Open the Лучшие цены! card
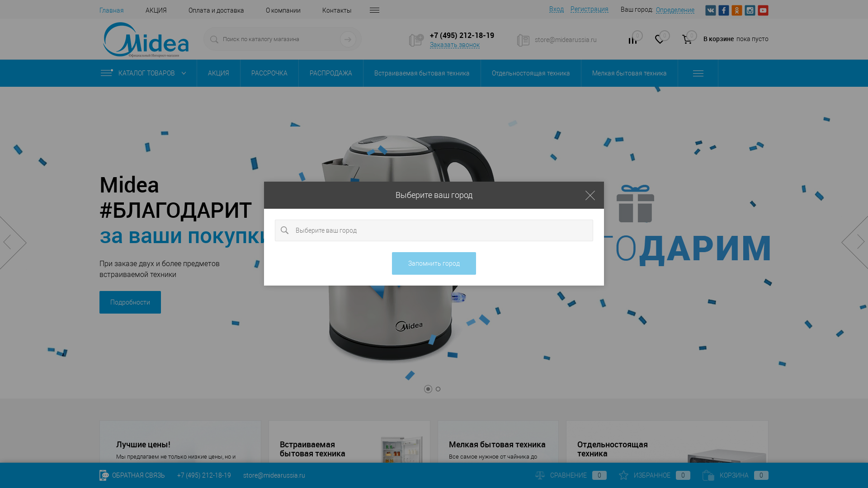The width and height of the screenshot is (868, 488). [180, 442]
